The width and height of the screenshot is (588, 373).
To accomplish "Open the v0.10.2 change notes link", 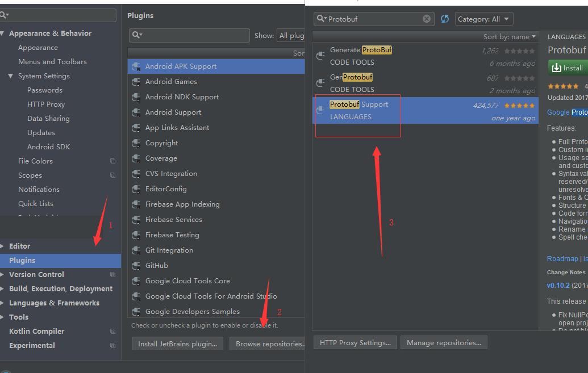I will [558, 285].
